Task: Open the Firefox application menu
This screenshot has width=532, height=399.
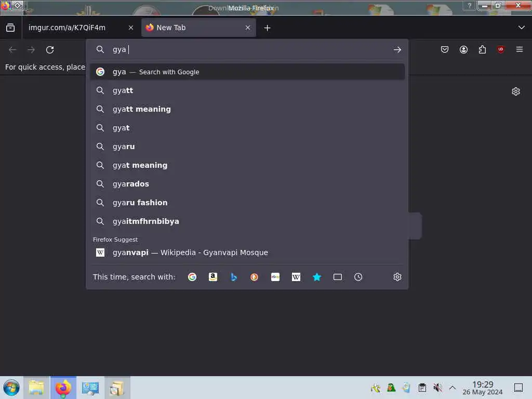Action: (520, 50)
